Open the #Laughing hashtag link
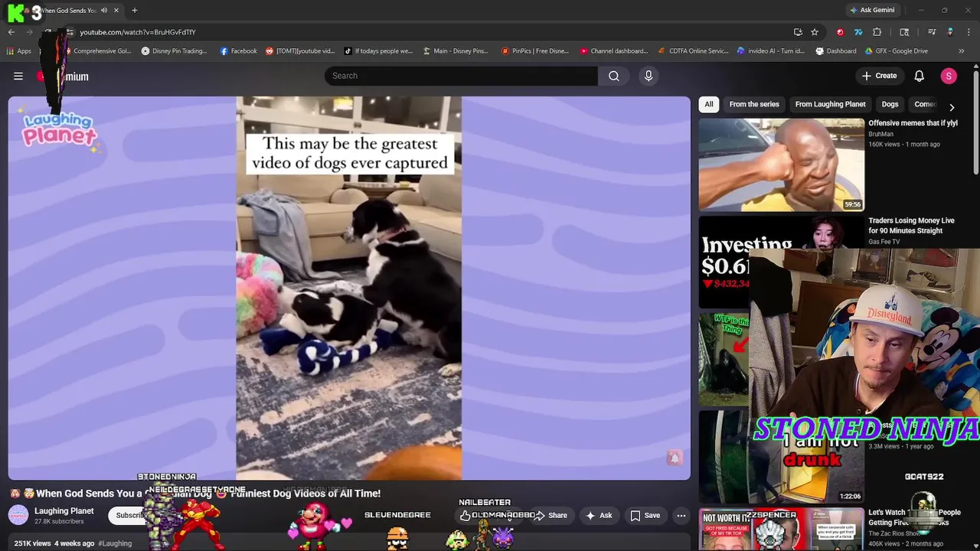 (x=115, y=543)
